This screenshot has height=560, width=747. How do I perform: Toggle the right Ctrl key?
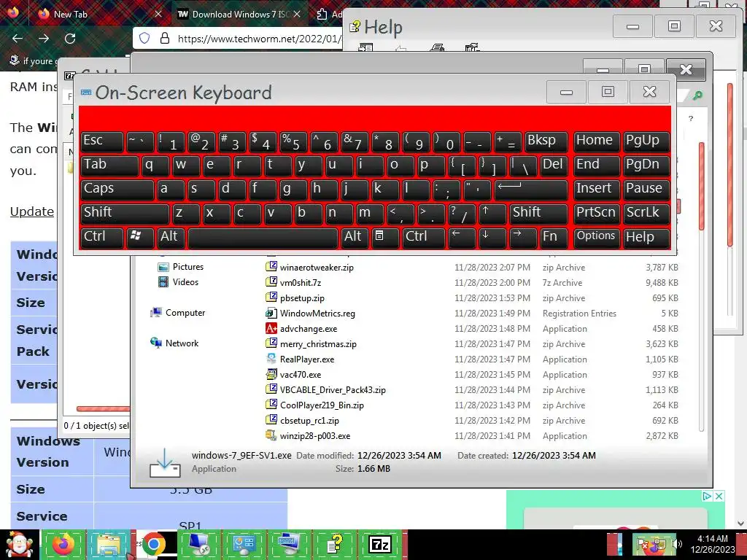[424, 238]
